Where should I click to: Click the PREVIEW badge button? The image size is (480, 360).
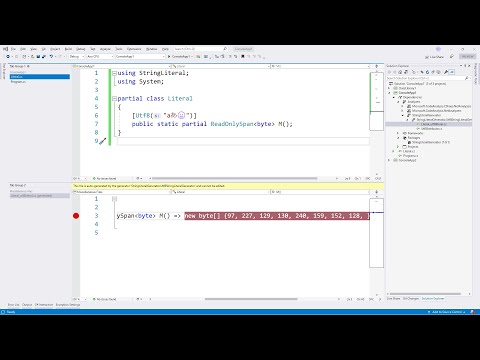[467, 57]
